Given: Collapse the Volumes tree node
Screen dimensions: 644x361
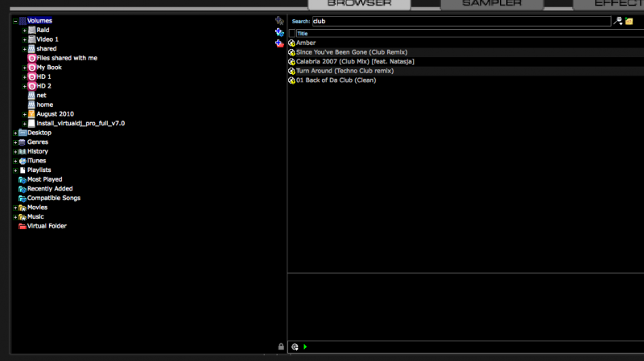Looking at the screenshot, I should pyautogui.click(x=15, y=21).
